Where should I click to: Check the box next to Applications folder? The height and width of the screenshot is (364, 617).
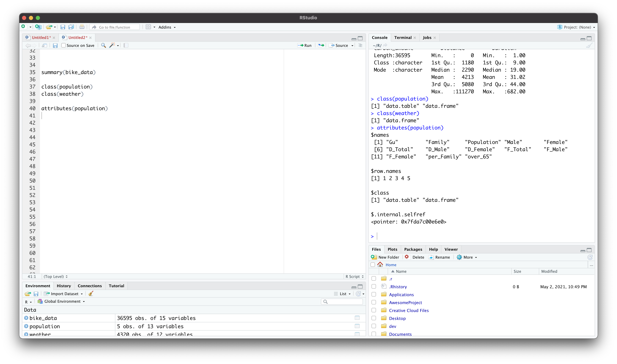pos(374,294)
